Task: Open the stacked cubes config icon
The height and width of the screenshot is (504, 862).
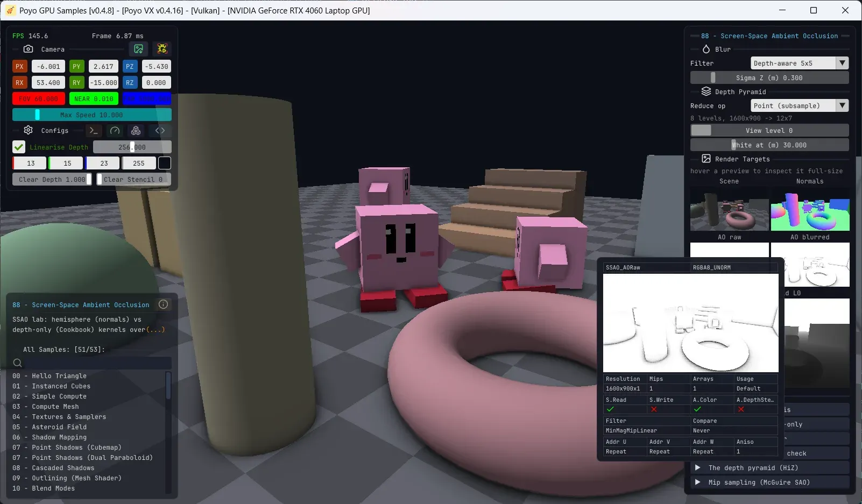Action: [136, 131]
